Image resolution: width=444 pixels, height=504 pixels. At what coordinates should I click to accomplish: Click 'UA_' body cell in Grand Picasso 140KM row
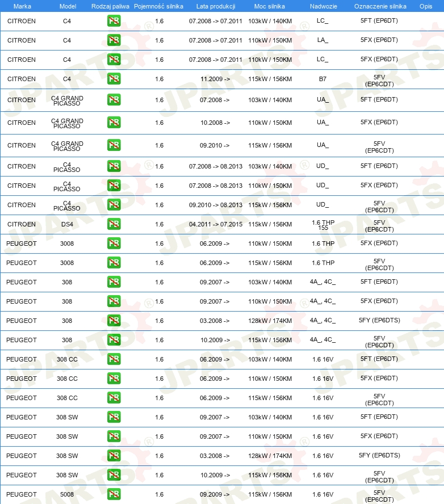(x=323, y=99)
